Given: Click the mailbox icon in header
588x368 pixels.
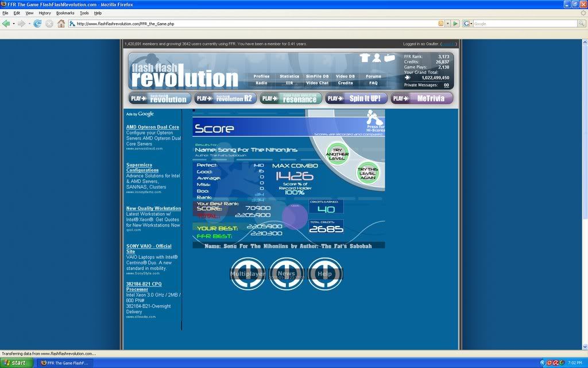Looking at the screenshot, I should [390, 57].
